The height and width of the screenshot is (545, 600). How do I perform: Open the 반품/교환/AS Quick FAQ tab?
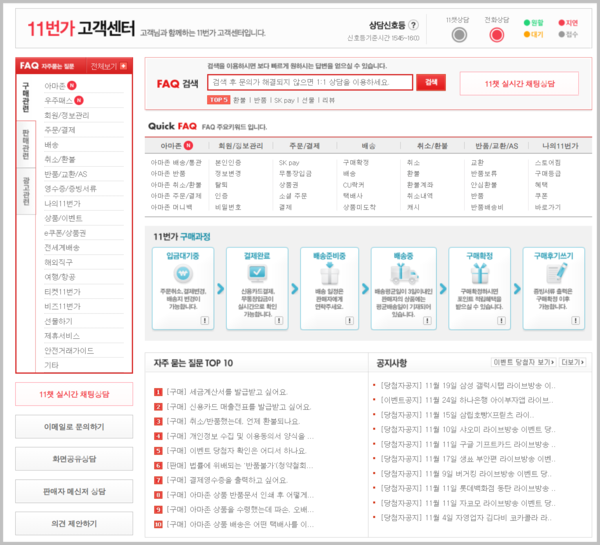[x=496, y=146]
